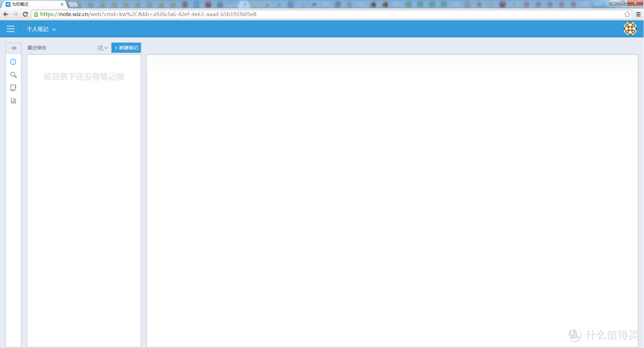The height and width of the screenshot is (348, 644).
Task: Open the edit options dropdown beside 新建笔记
Action: [x=103, y=48]
